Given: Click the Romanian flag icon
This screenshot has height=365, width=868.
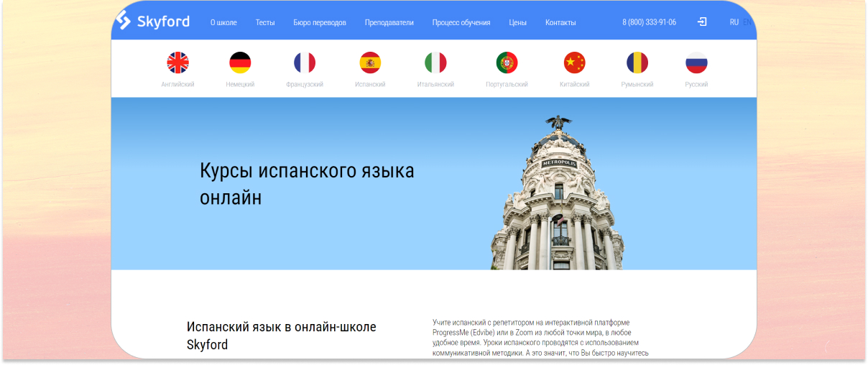Looking at the screenshot, I should (637, 63).
